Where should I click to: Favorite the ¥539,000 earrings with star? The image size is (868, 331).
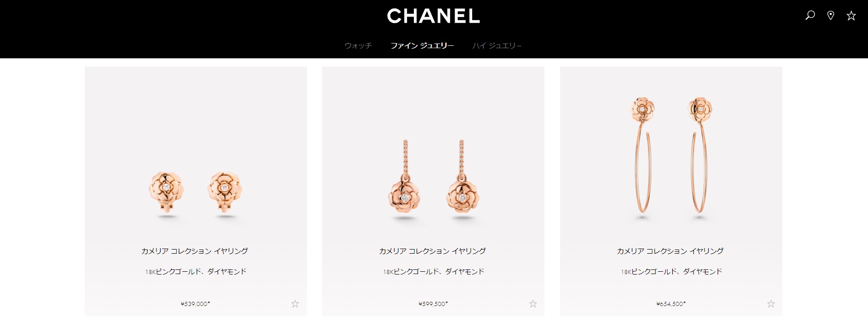tap(295, 304)
